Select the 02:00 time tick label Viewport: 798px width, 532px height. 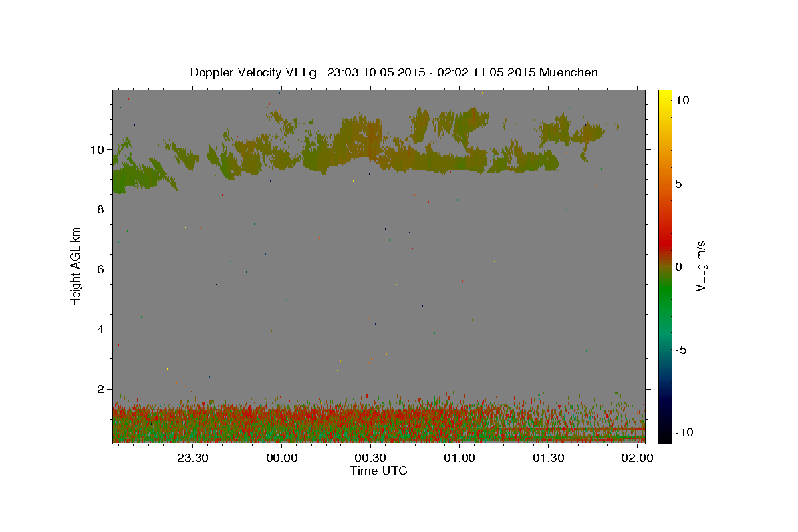637,458
